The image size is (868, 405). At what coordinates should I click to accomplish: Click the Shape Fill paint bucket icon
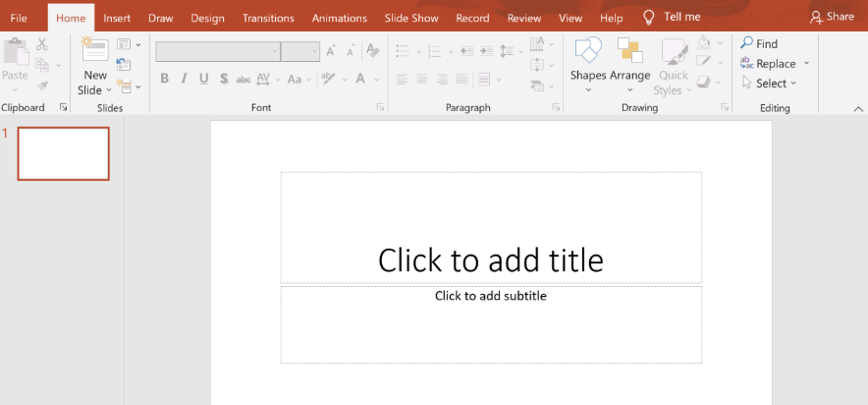click(704, 42)
